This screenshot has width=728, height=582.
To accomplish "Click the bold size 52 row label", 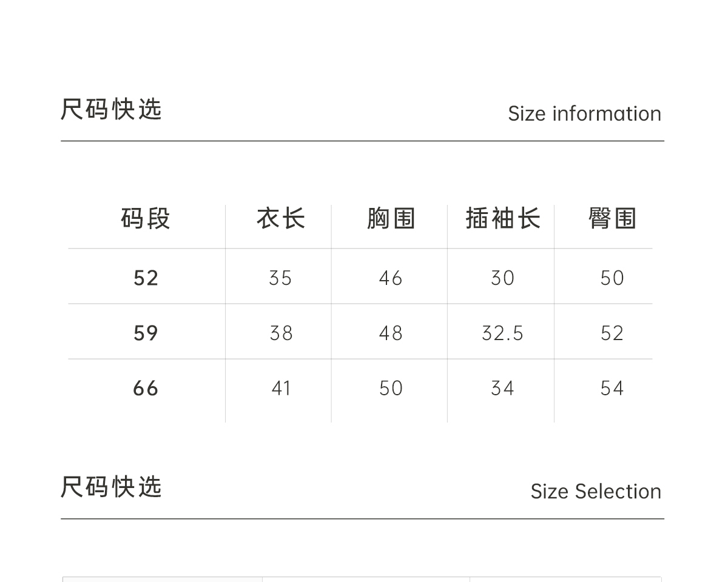I will (146, 278).
